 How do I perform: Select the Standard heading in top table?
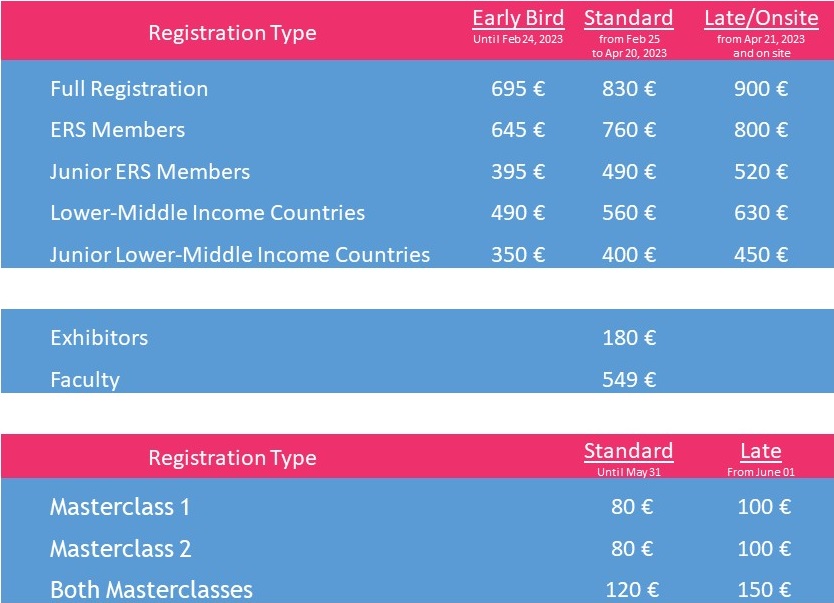click(x=629, y=19)
